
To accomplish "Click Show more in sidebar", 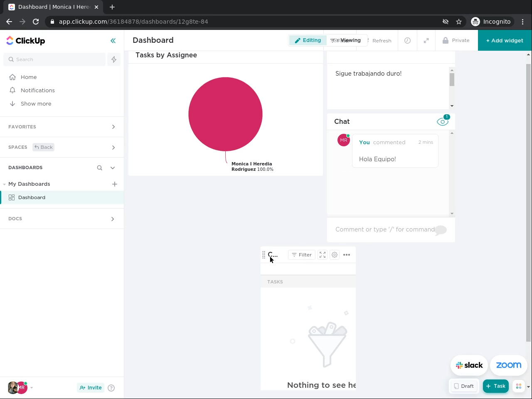I will [36, 103].
